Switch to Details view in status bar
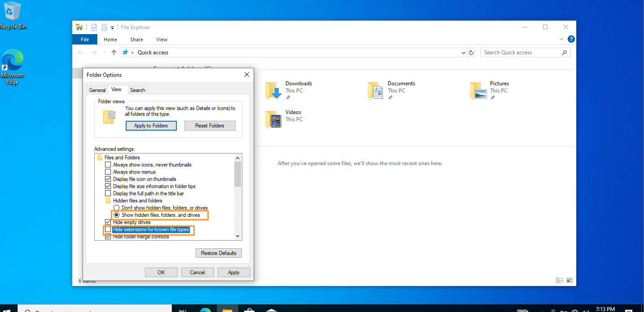Screen dimensions: 644x312 [560, 281]
